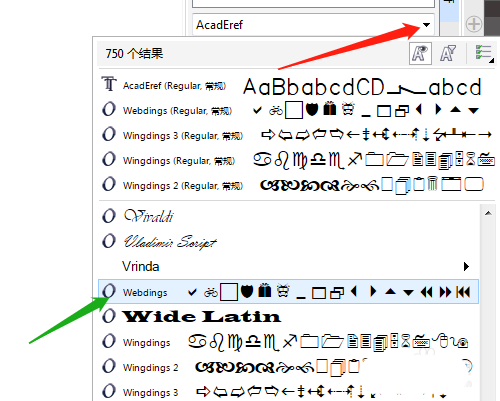The image size is (500, 401).
Task: Expand the Vrinda font styles arrow
Action: [466, 266]
